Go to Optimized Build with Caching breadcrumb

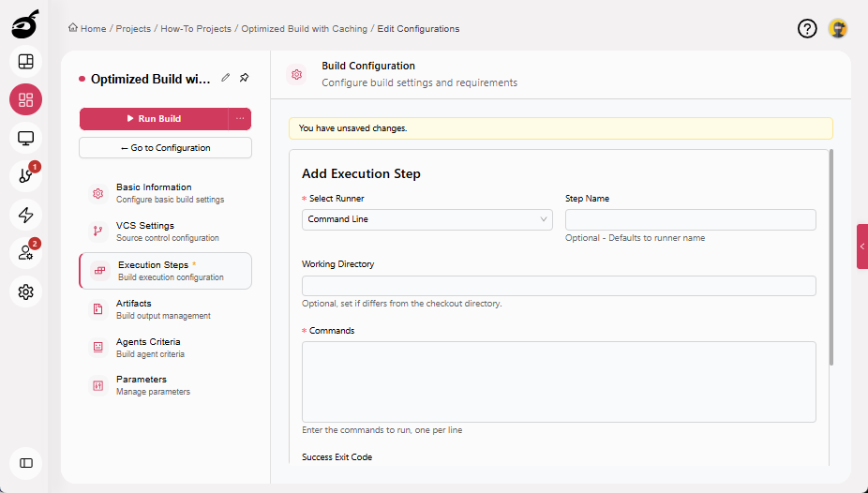coord(304,29)
